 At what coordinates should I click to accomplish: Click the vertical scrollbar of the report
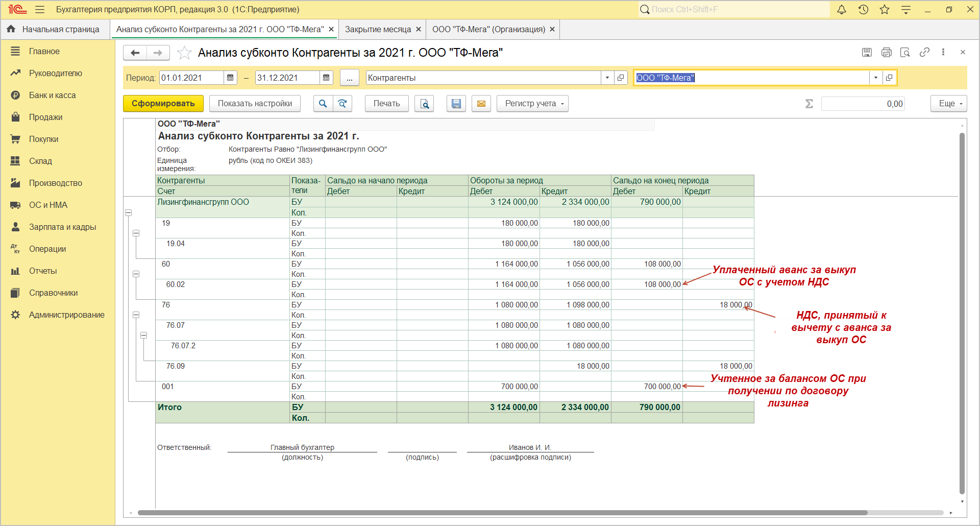pyautogui.click(x=962, y=313)
